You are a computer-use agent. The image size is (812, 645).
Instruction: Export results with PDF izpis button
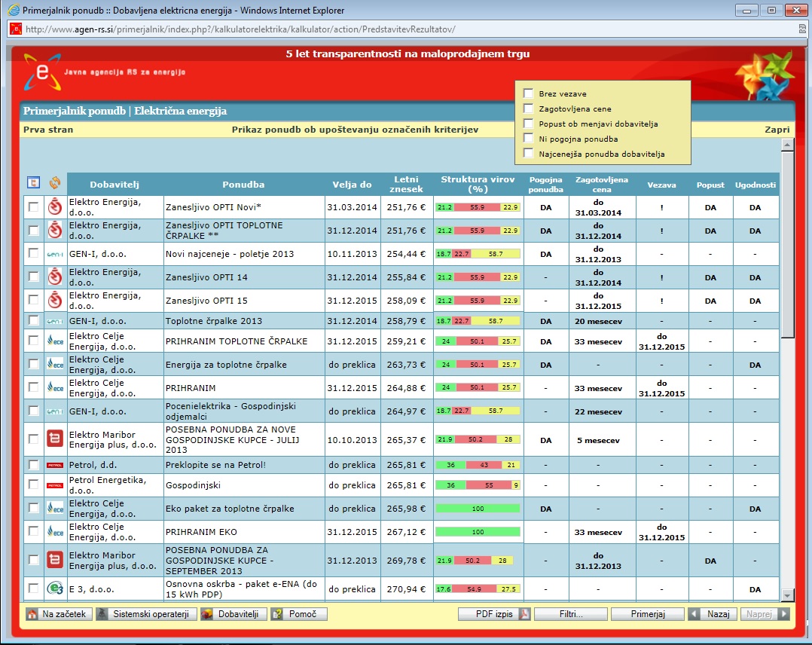[x=495, y=614]
